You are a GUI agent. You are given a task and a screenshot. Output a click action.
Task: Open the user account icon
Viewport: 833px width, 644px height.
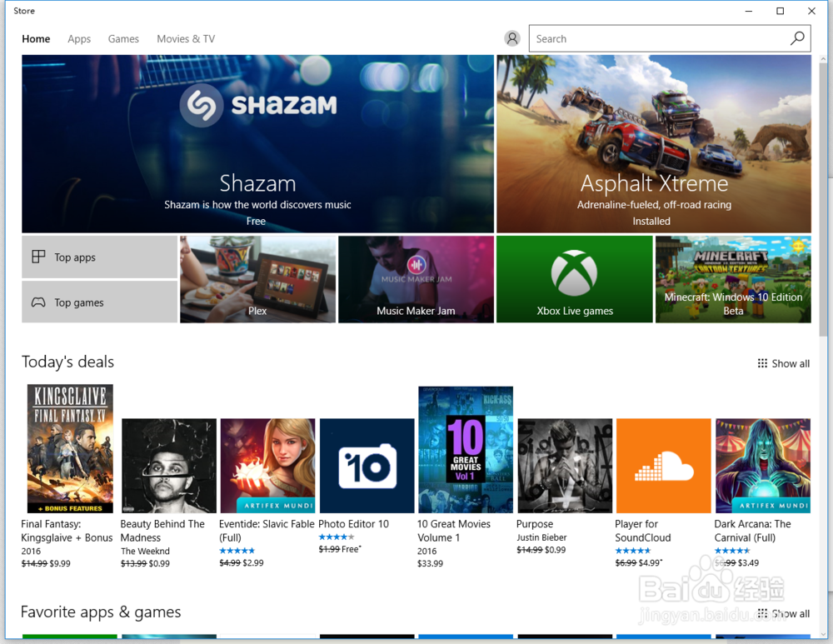512,38
